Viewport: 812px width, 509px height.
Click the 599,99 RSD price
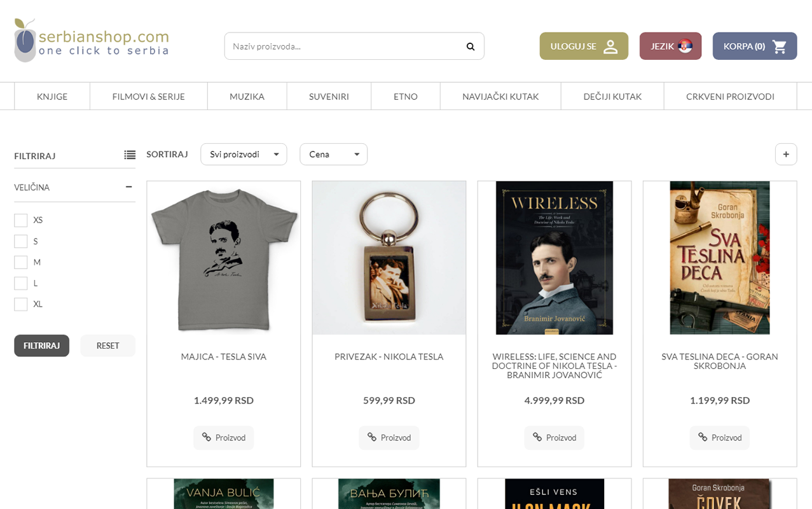point(389,400)
